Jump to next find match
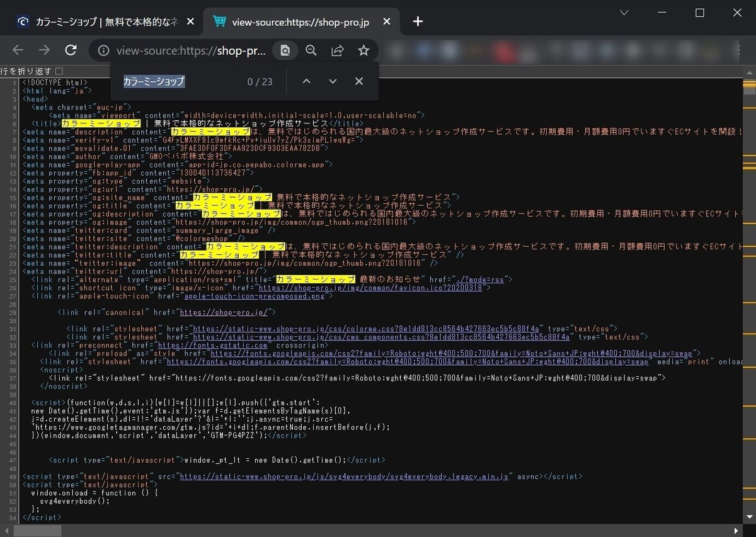The image size is (756, 537). coord(333,81)
